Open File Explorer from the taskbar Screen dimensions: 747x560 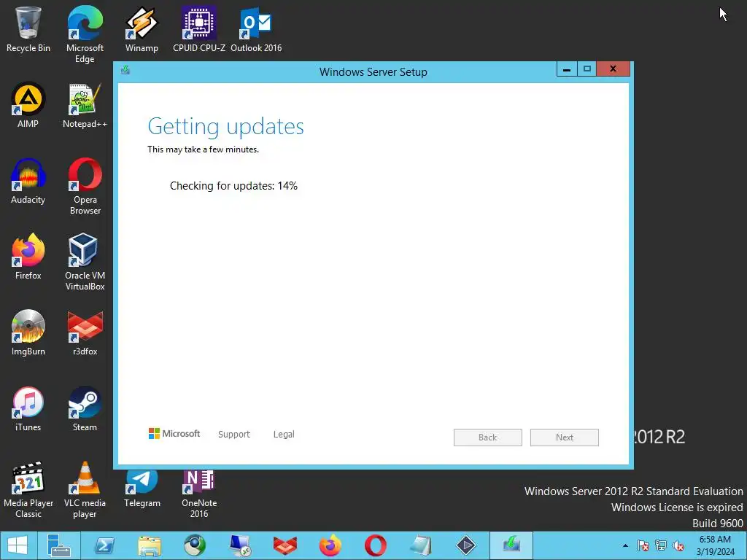pyautogui.click(x=150, y=545)
